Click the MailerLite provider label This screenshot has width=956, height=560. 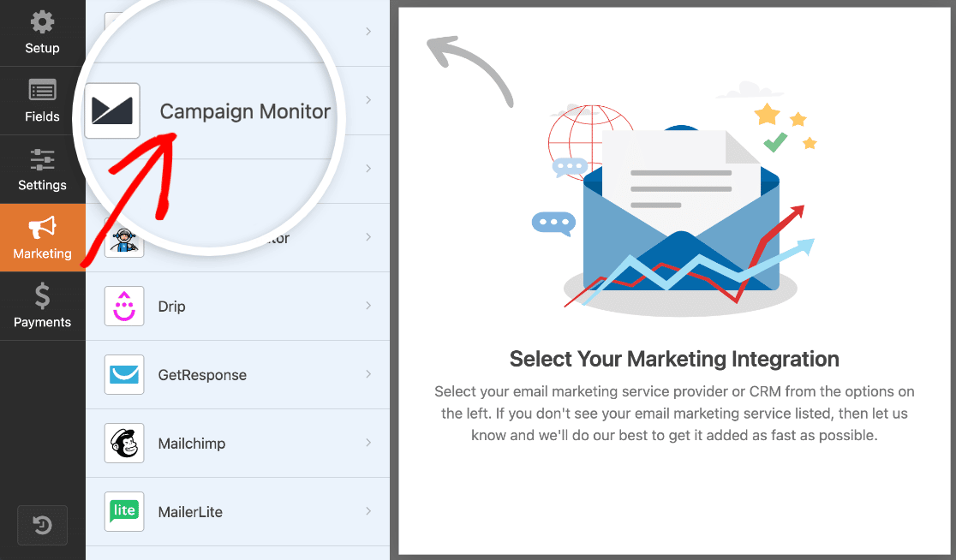coord(190,512)
